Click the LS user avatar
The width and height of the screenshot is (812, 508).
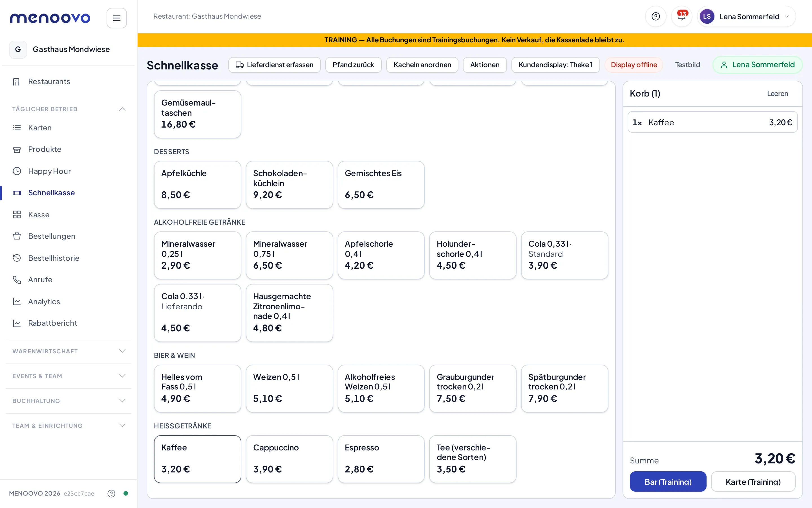click(707, 16)
